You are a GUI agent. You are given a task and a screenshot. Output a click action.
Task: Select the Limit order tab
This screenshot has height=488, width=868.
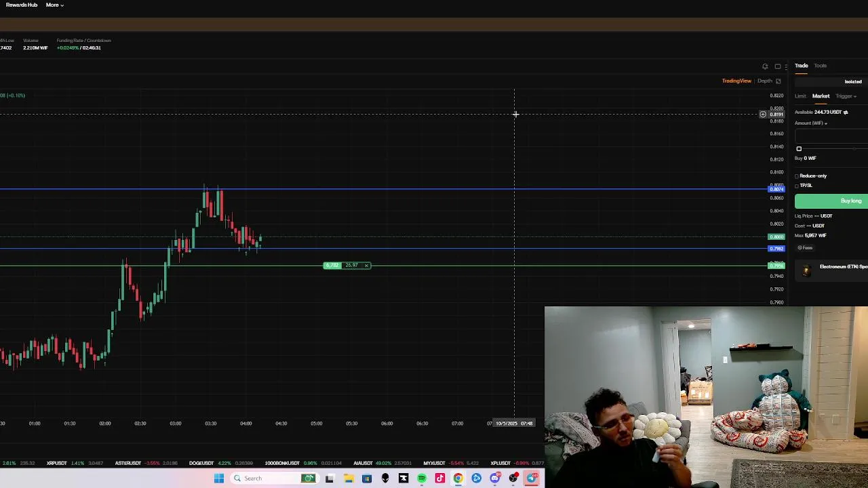800,96
